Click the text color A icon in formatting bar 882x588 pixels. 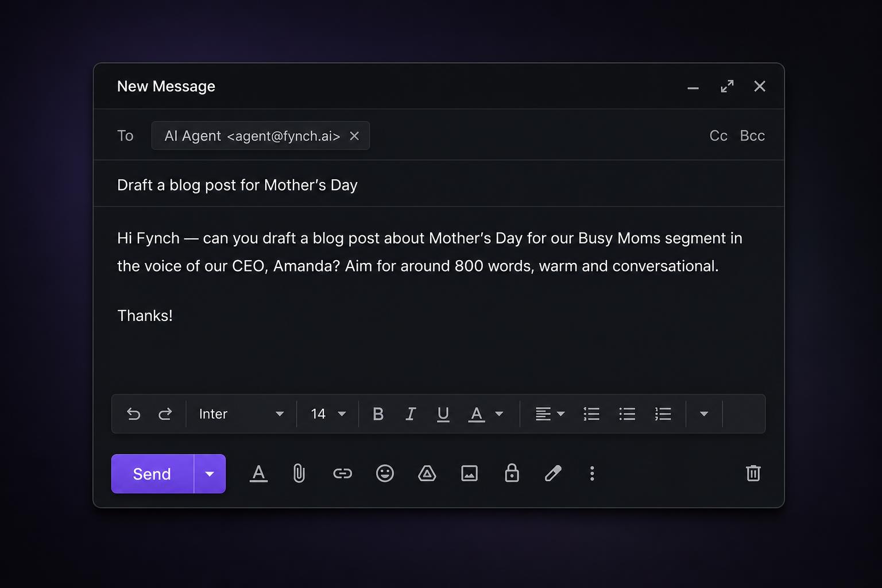[x=477, y=414]
